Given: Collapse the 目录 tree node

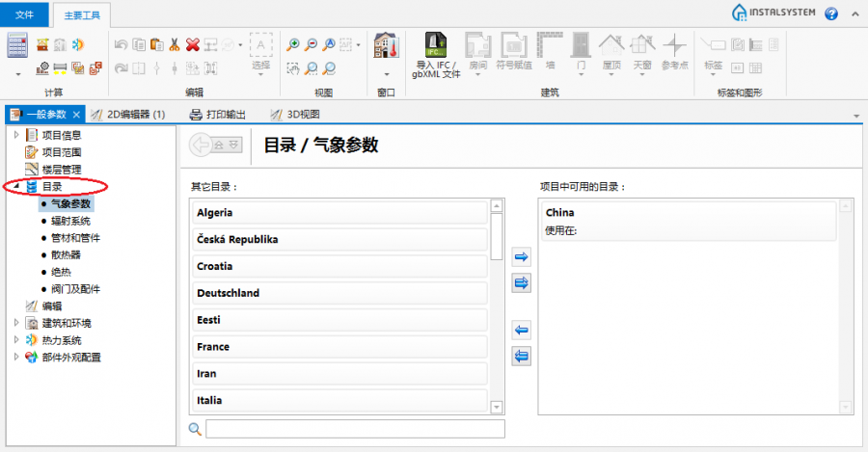Looking at the screenshot, I should [16, 187].
